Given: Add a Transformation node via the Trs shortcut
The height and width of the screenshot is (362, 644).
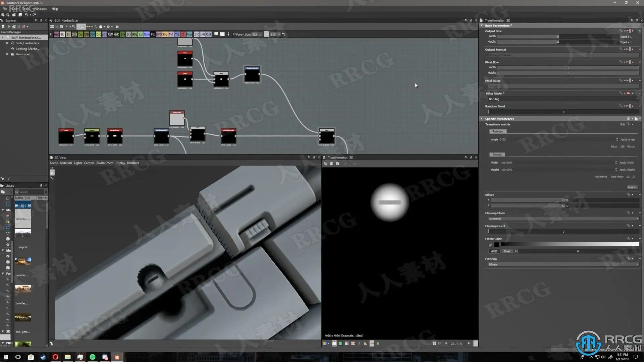Looking at the screenshot, I should (x=177, y=34).
